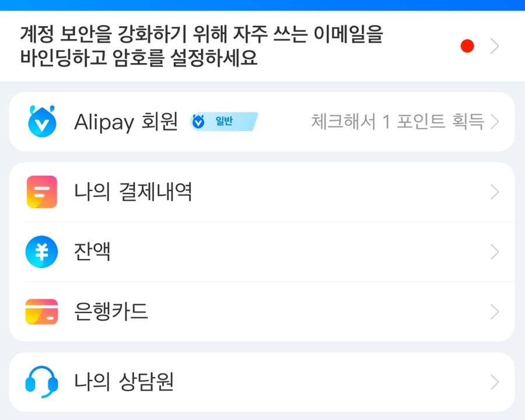Screen dimensions: 525x420
Task: Tap the blue headset support icon
Action: 42,382
